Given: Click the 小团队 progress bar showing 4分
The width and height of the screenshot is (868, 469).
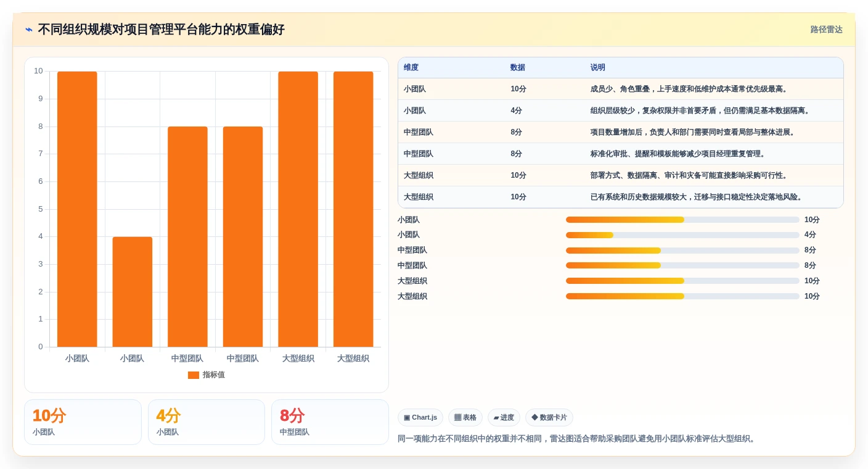Looking at the screenshot, I should point(682,235).
